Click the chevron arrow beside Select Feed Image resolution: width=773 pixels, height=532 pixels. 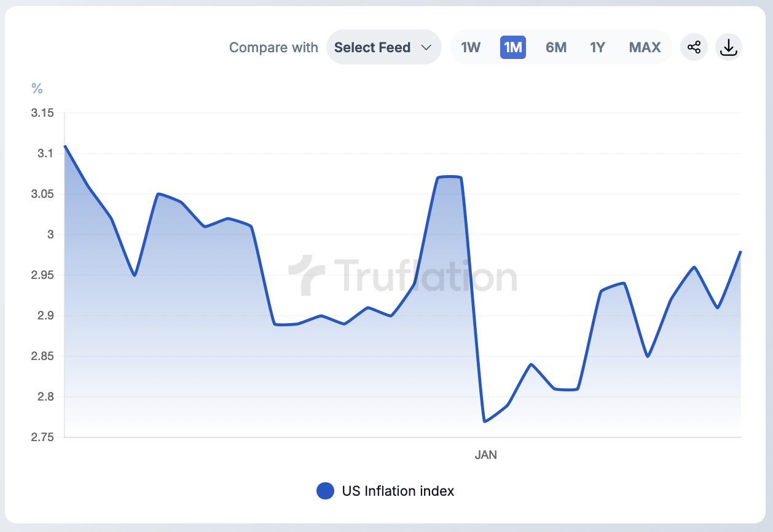(426, 47)
